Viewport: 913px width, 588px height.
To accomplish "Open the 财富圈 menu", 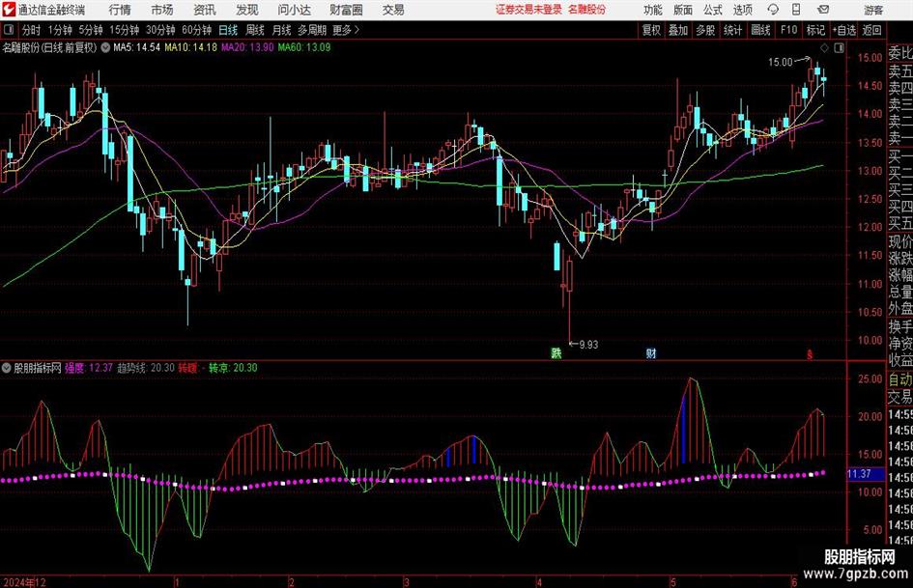I will [346, 10].
